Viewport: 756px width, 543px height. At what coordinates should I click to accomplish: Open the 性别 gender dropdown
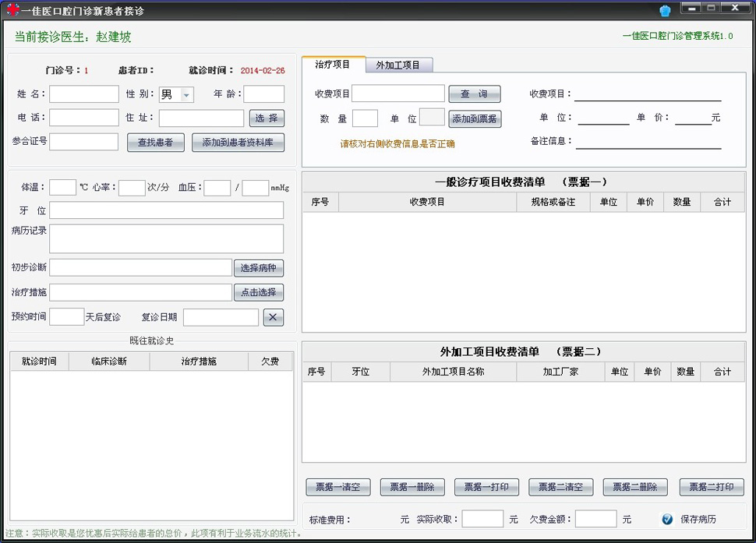click(x=187, y=93)
